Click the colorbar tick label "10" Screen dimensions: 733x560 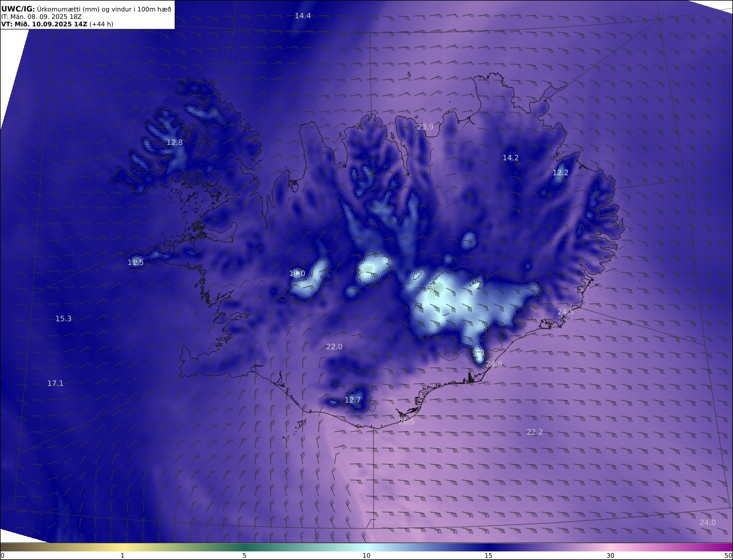(366, 555)
